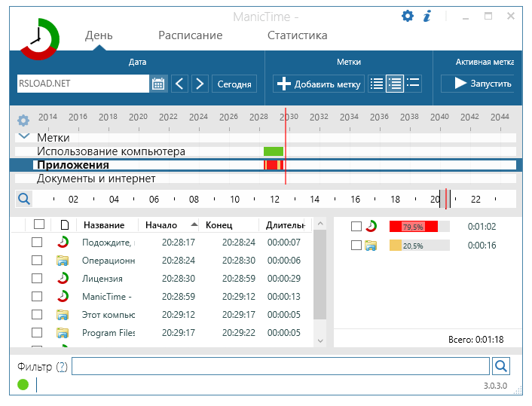Click Добавить метку button

(x=319, y=84)
